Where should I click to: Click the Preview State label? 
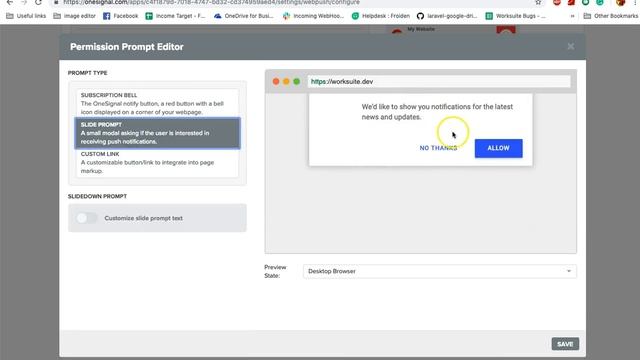[x=275, y=271]
